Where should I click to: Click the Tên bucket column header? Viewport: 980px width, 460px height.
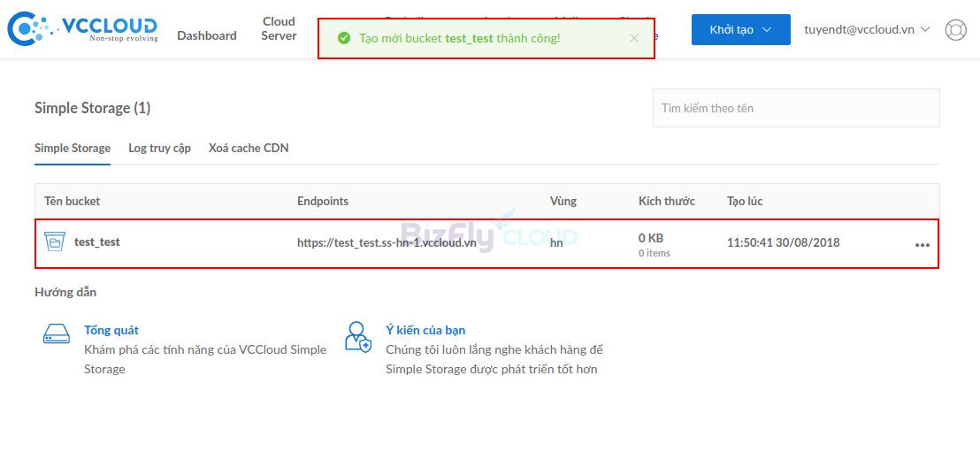coord(72,202)
